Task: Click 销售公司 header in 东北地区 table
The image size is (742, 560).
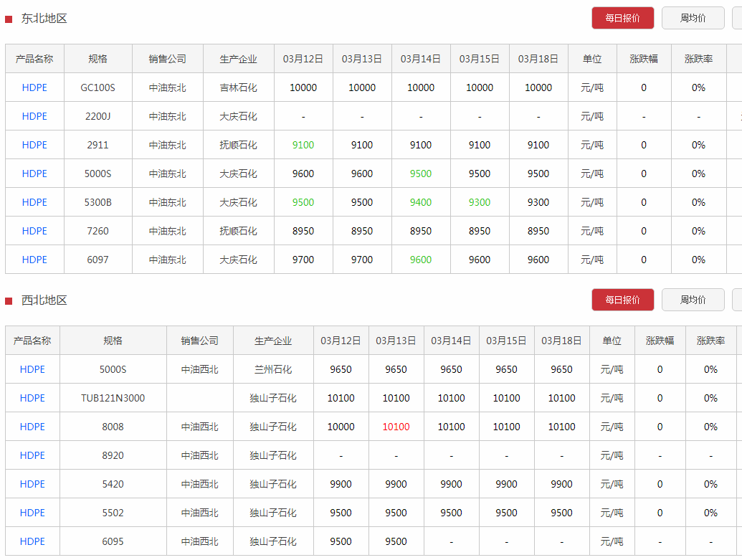Action: click(168, 59)
